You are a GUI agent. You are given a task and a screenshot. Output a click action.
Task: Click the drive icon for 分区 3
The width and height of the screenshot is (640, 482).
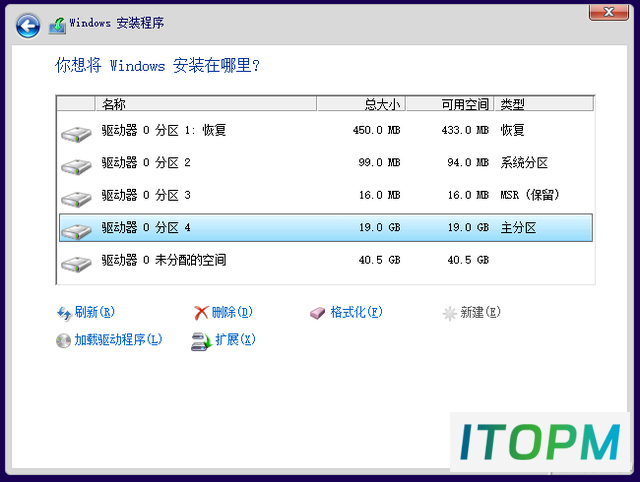tap(76, 199)
